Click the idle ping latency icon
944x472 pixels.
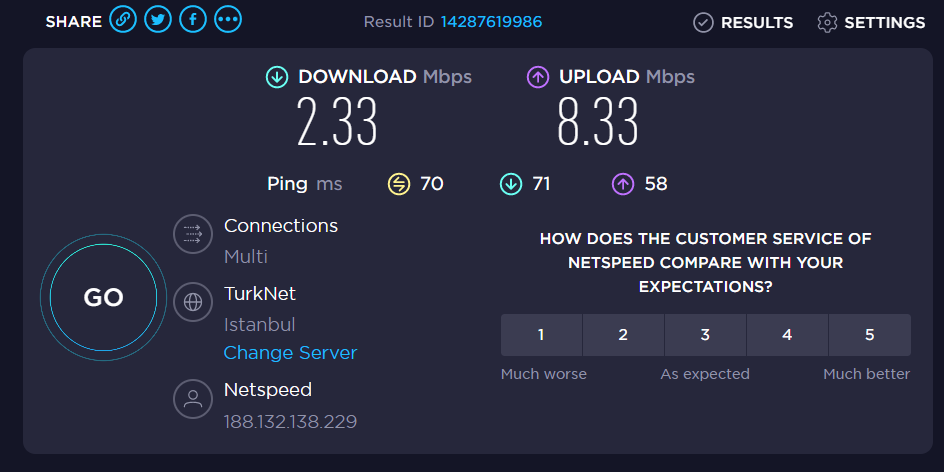399,184
